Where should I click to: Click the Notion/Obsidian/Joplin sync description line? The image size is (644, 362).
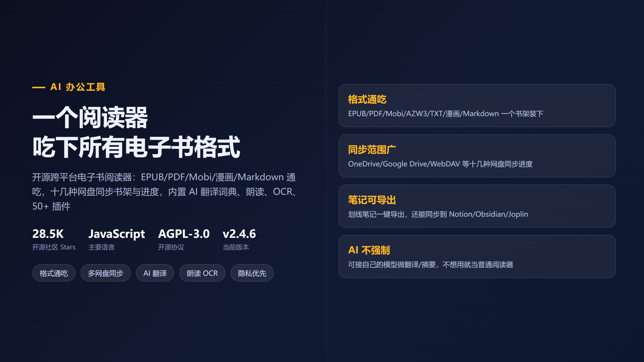pos(438,214)
